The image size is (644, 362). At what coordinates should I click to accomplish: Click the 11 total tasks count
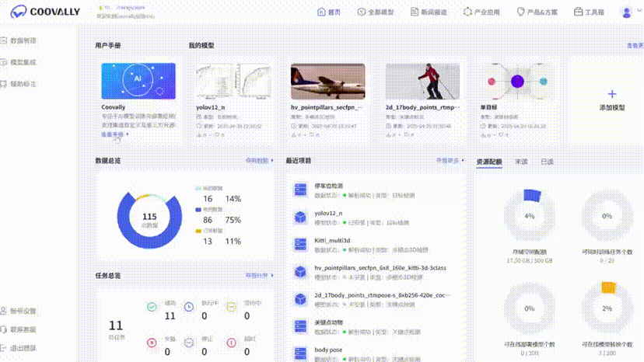[x=116, y=325]
